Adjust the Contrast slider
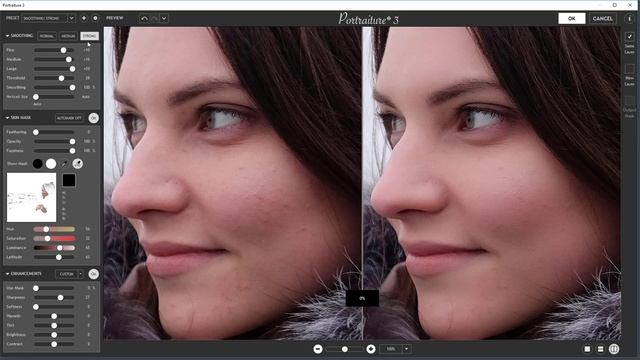This screenshot has height=360, width=640. pos(54,344)
